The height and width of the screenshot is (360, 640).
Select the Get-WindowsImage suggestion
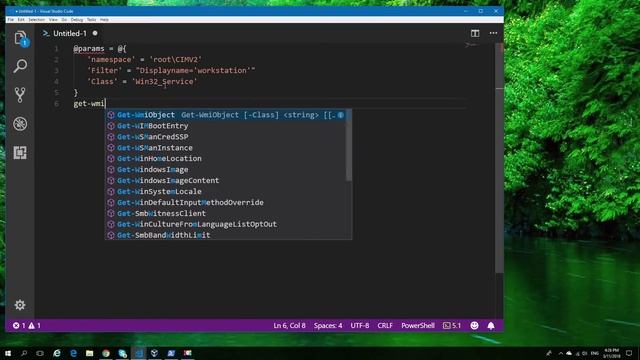pyautogui.click(x=226, y=170)
